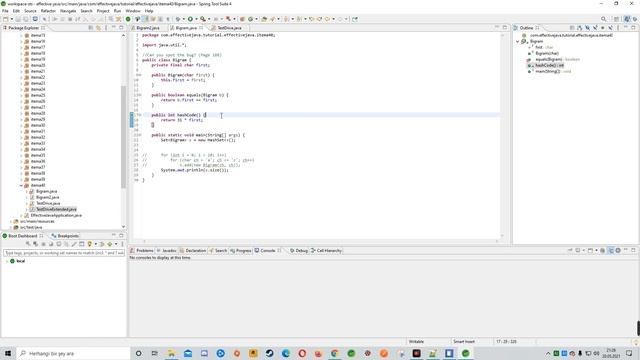The image size is (640, 360).
Task: Open the Edge browser taskbar icon
Action: coord(286,353)
